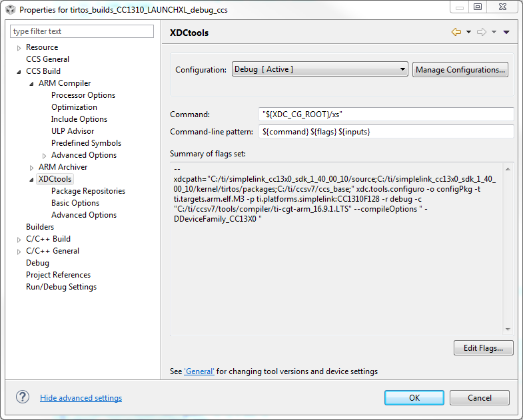Focus the type filter text field
523x420 pixels.
82,31
